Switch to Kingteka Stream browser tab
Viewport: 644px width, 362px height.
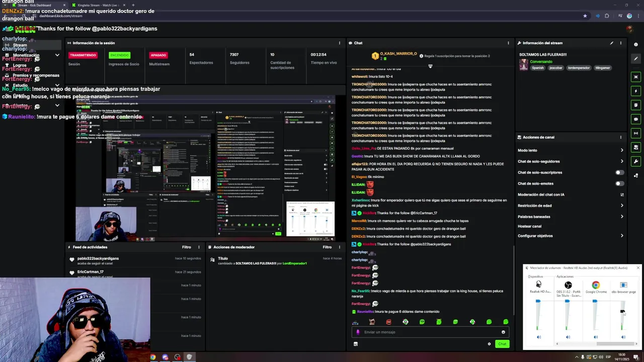98,5
